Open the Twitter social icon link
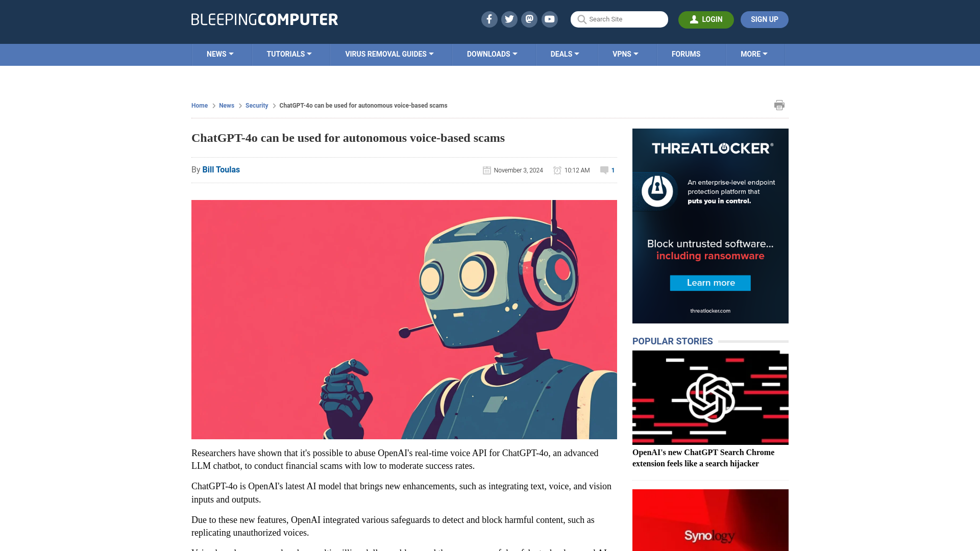Viewport: 980px width, 551px height. click(509, 19)
